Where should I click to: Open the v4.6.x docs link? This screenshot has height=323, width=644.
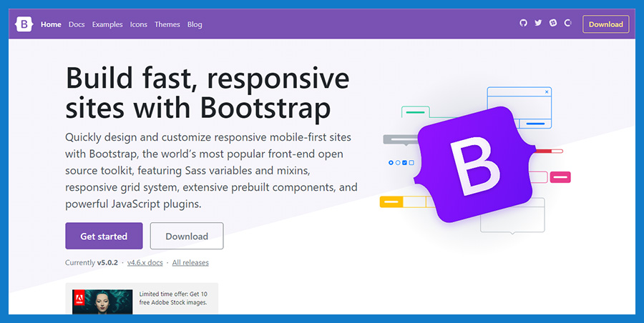point(145,263)
